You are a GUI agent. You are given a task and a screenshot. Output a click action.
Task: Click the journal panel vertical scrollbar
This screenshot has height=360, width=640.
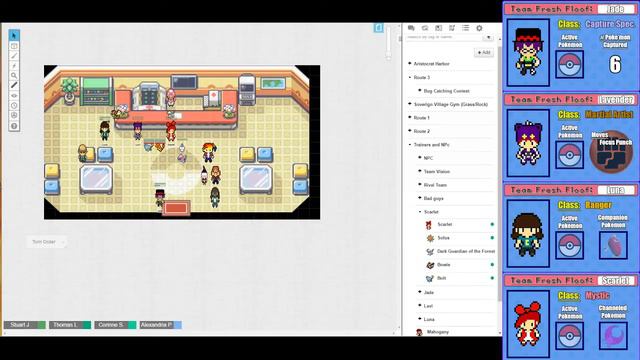coord(500,174)
